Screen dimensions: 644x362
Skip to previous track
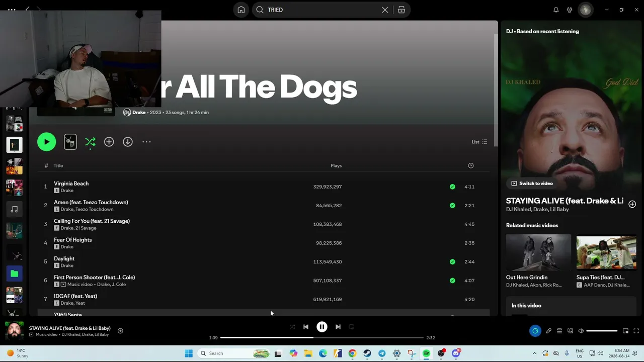coord(306,327)
